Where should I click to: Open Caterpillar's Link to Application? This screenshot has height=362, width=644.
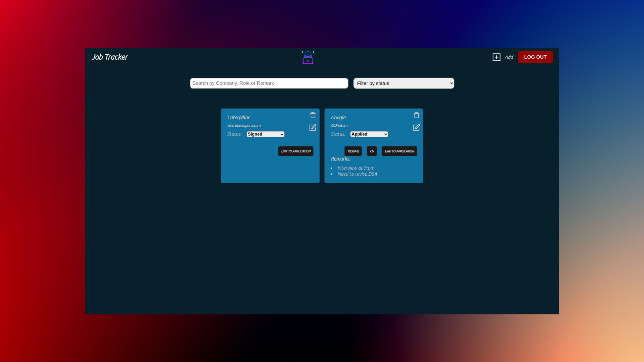[296, 151]
